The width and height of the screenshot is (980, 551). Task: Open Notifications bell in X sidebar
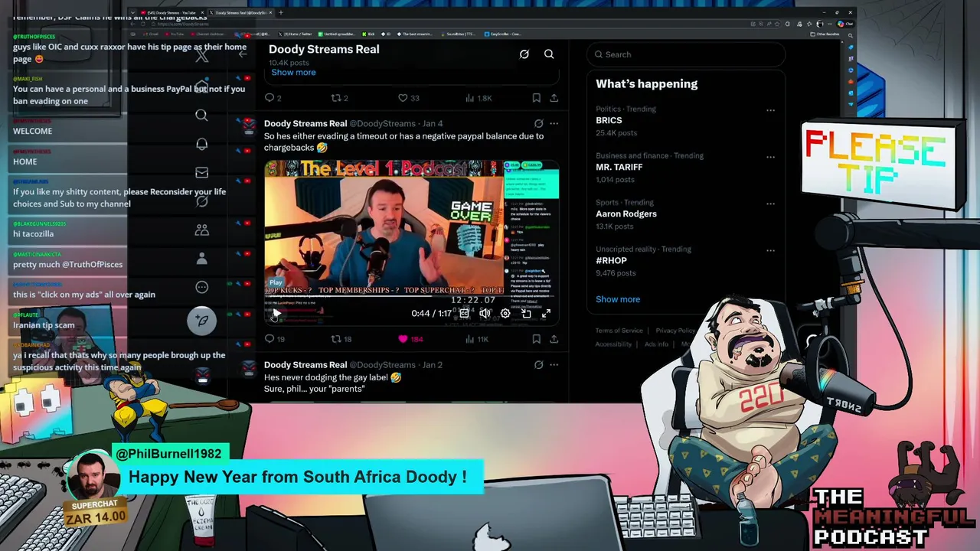pos(201,144)
